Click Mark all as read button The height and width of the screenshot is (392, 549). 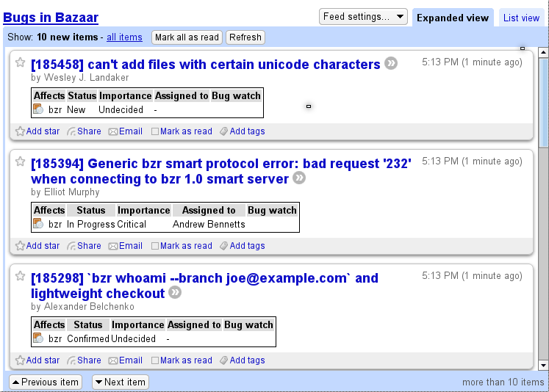[x=187, y=37]
